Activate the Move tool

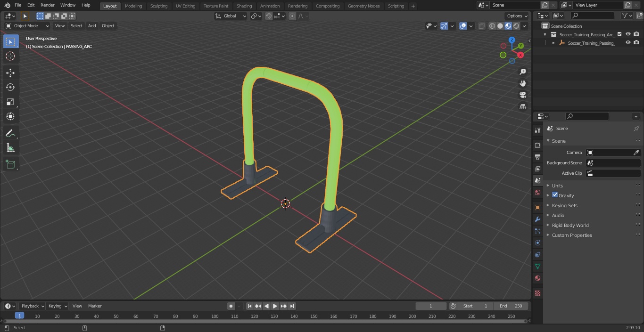tap(10, 73)
